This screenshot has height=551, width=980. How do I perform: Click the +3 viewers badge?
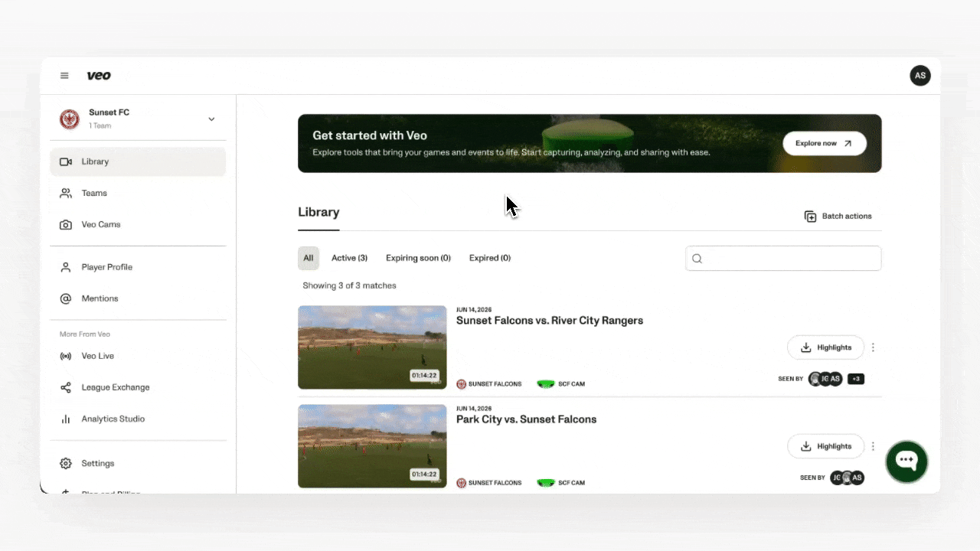coord(856,379)
